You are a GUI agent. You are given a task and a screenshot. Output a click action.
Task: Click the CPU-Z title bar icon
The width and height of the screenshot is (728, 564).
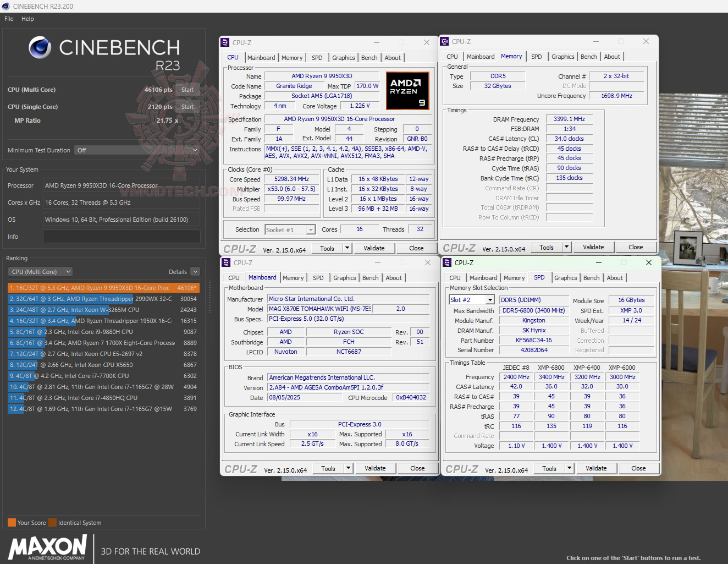[225, 42]
